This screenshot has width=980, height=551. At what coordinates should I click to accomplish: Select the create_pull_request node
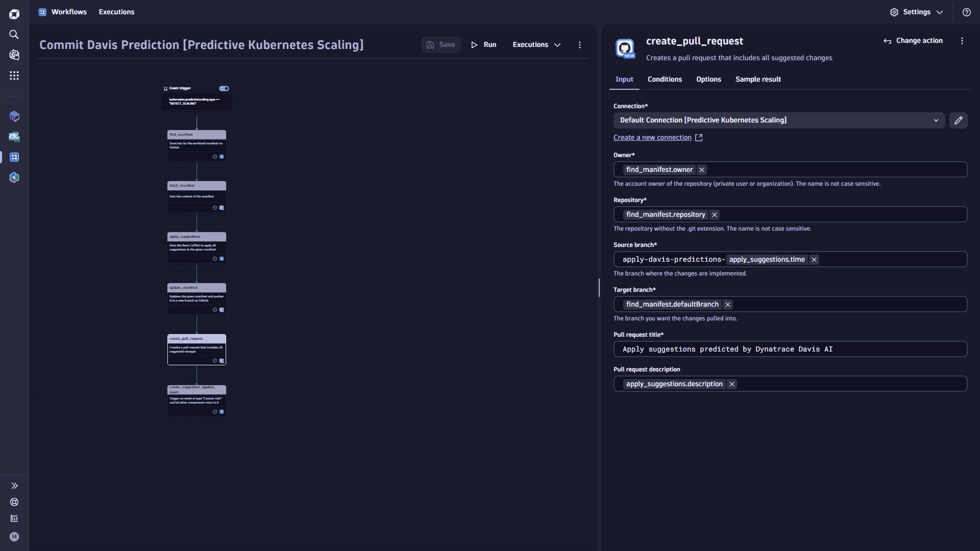point(197,349)
